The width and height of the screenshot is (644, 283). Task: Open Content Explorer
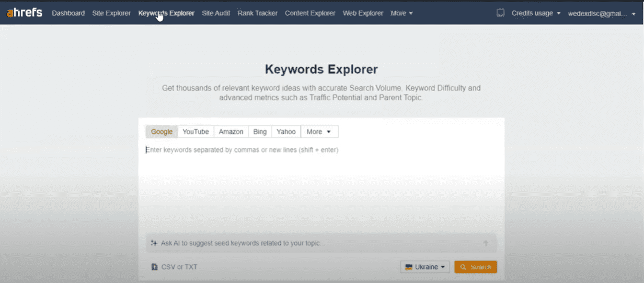(x=310, y=13)
